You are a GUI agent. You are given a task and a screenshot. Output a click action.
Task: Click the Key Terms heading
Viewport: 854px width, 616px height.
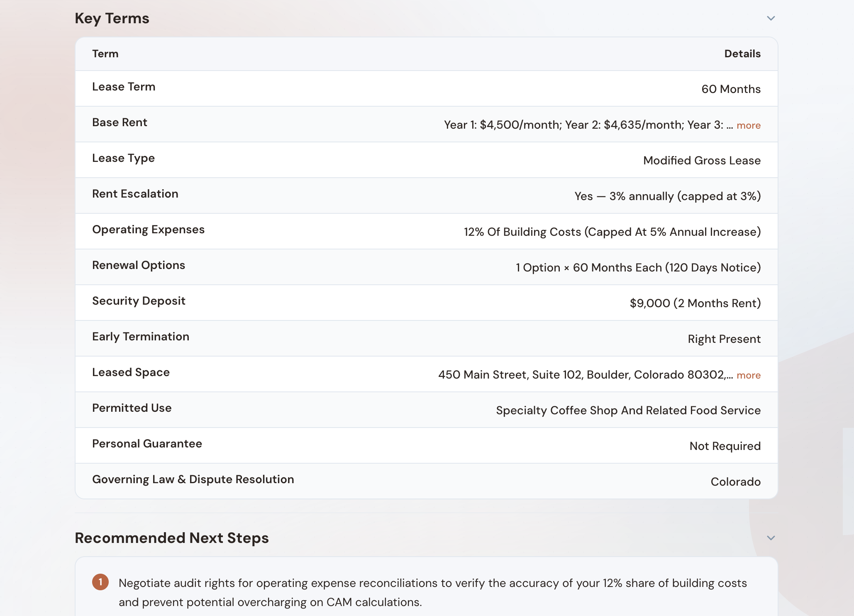[x=112, y=18]
